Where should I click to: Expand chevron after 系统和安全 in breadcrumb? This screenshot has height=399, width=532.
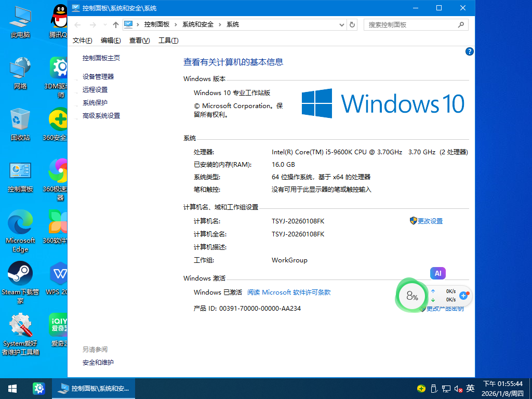pyautogui.click(x=220, y=24)
